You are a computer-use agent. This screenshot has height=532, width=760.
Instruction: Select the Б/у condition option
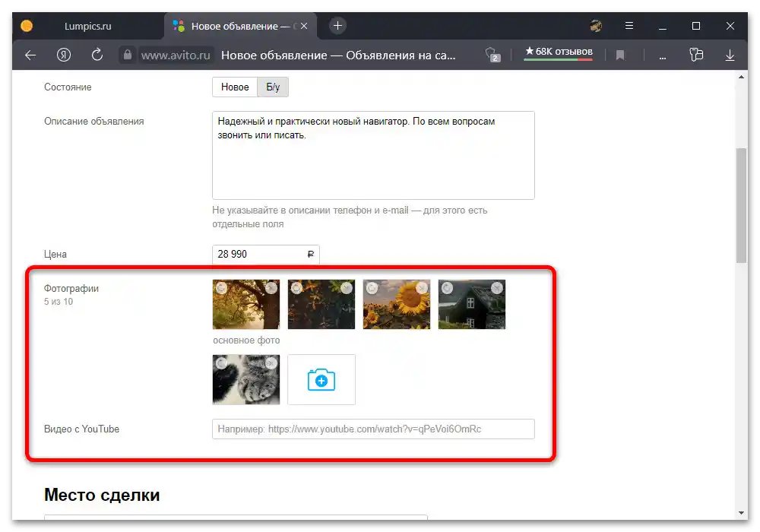click(x=273, y=87)
